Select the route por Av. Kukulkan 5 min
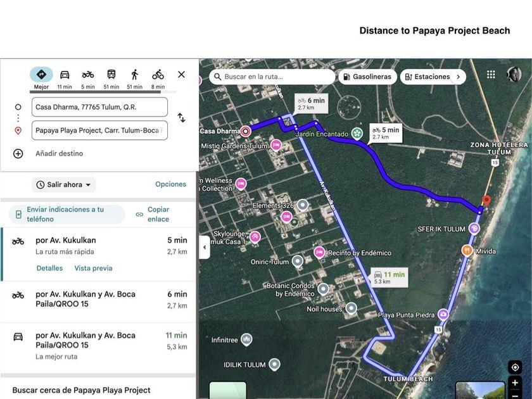 (98, 254)
